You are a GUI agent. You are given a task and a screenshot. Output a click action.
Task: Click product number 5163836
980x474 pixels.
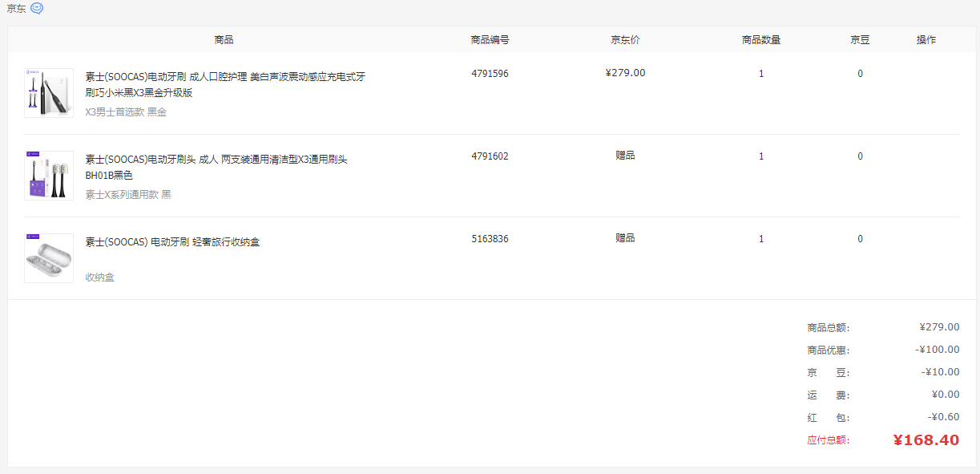[x=490, y=239]
